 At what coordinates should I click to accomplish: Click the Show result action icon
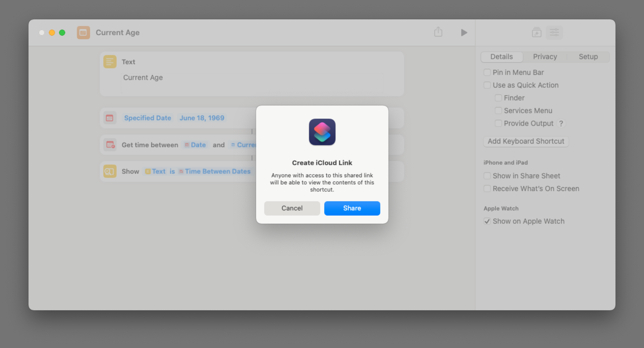coord(110,171)
